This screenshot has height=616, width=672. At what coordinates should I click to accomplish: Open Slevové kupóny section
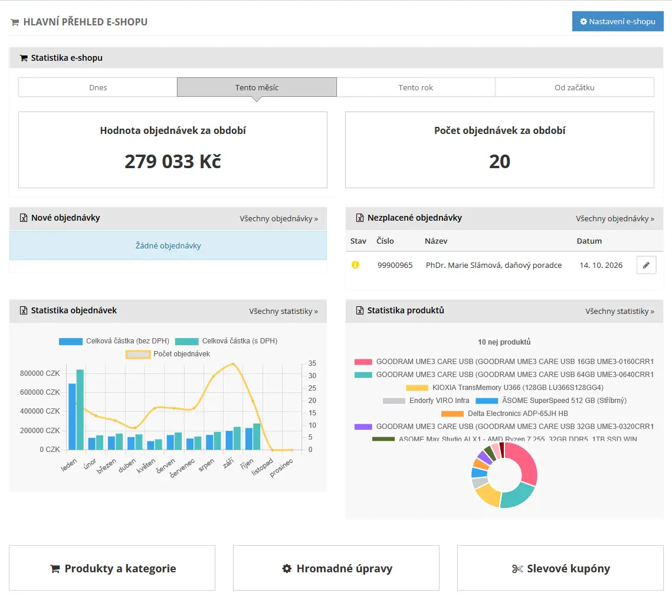point(560,568)
